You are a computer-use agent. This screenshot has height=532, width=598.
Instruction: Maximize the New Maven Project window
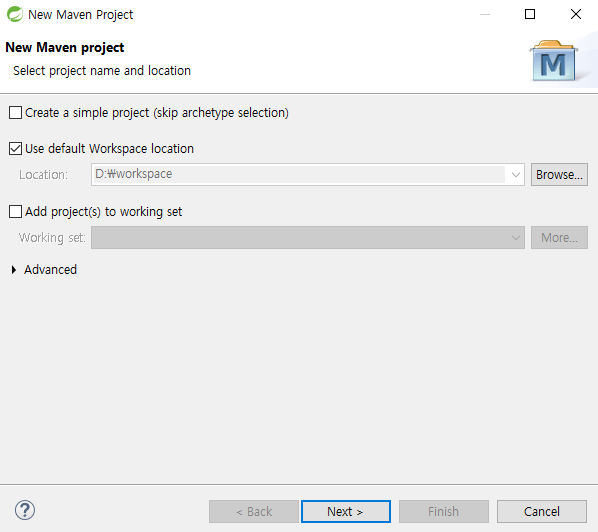[530, 14]
